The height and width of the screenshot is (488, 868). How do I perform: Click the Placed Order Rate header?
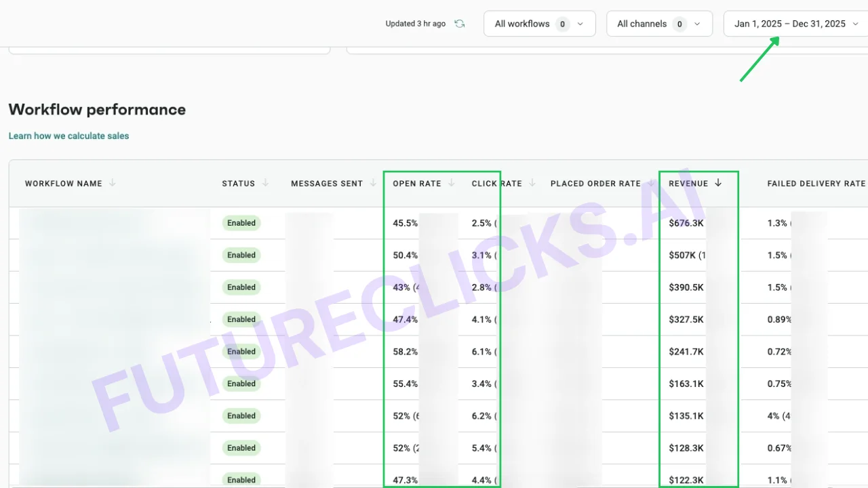595,184
